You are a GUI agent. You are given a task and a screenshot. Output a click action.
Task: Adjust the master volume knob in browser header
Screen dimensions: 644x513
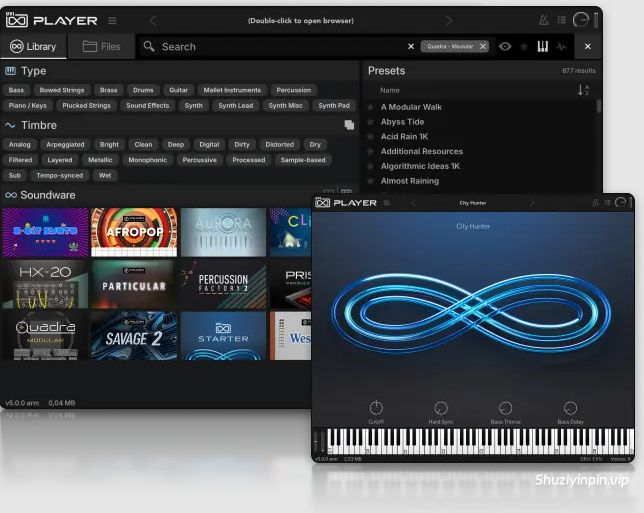pyautogui.click(x=581, y=20)
